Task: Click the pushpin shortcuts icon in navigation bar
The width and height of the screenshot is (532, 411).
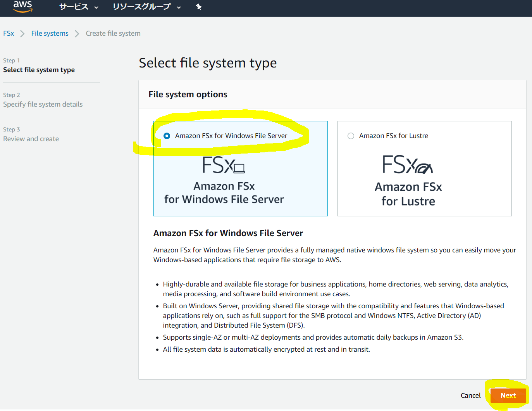Action: click(198, 7)
